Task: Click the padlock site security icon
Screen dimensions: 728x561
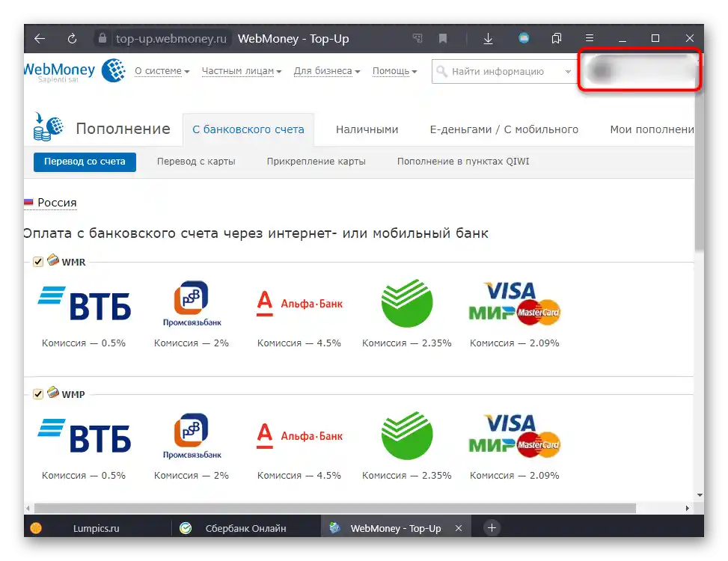Action: pos(103,38)
